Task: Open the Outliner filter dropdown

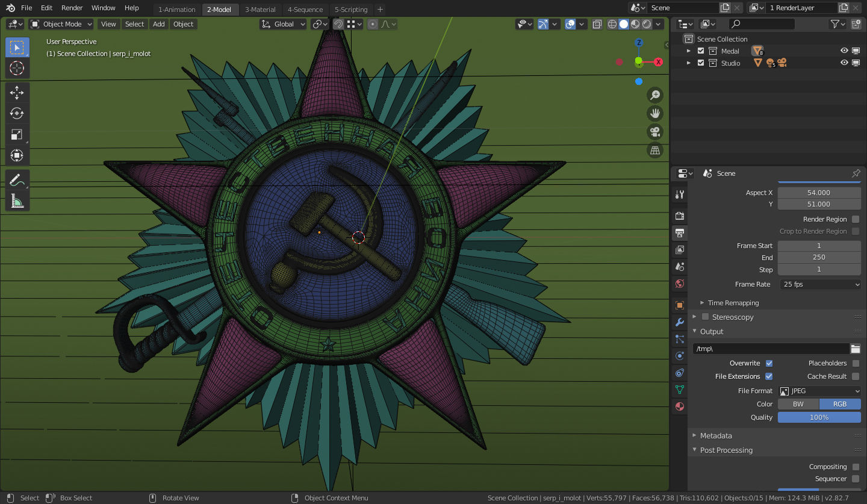Action: point(838,24)
